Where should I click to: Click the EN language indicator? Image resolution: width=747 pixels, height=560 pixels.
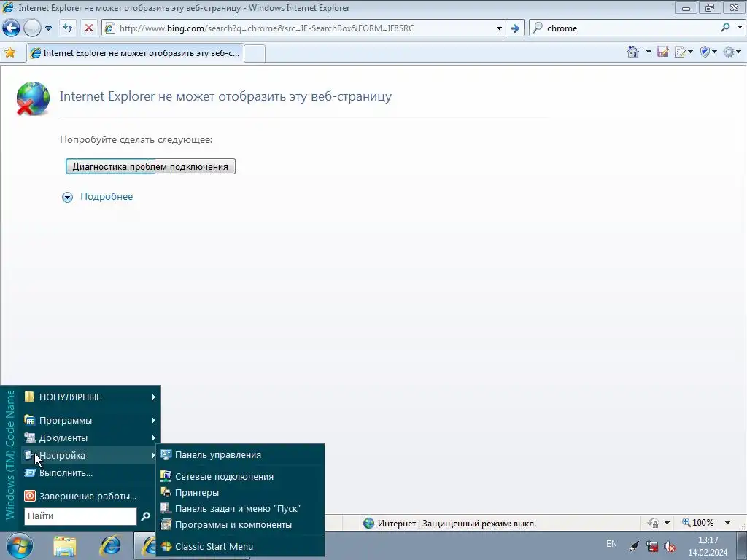612,544
